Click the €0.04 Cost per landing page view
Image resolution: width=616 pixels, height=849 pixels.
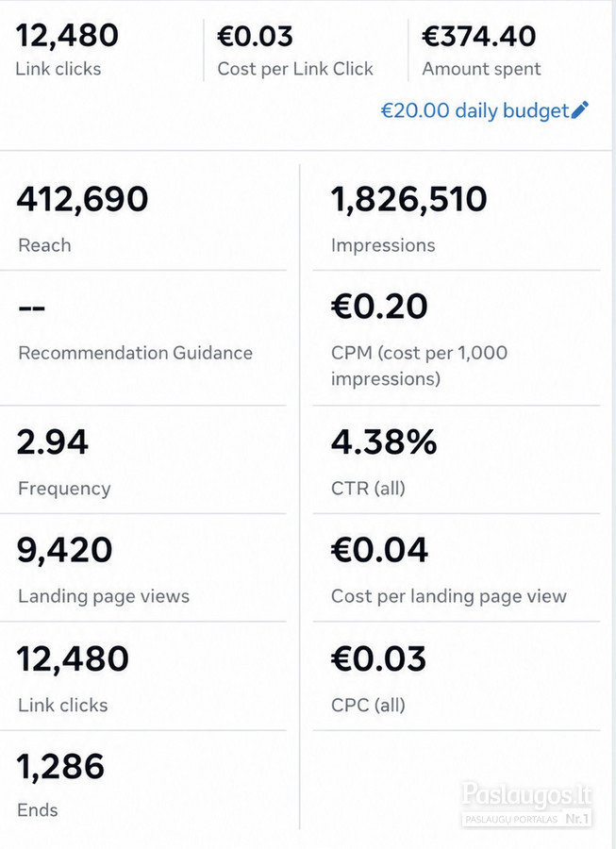tap(457, 568)
